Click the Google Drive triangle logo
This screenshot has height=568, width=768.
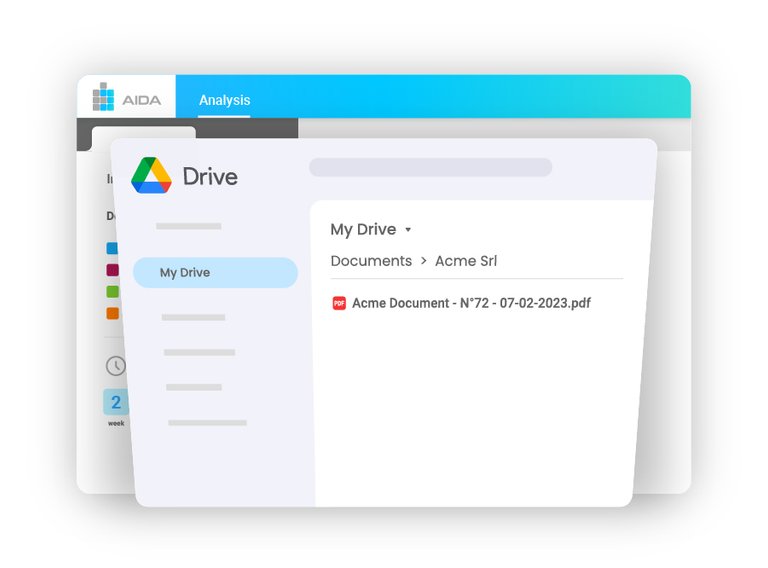pyautogui.click(x=152, y=176)
